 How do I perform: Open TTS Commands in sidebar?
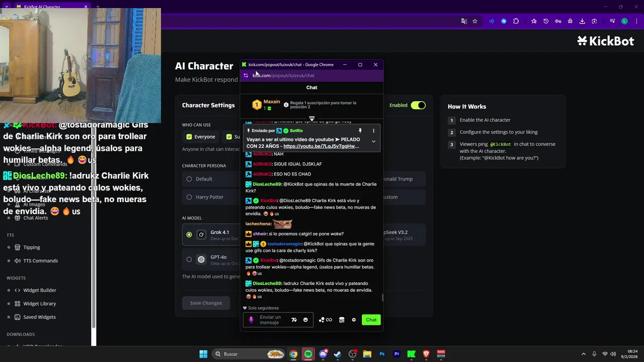pyautogui.click(x=40, y=260)
